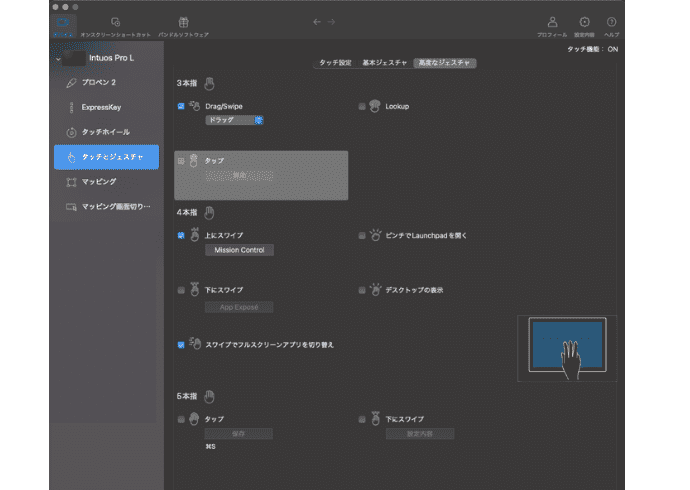Open the ドラッグ dropdown under Drag/Swipe
The width and height of the screenshot is (690, 490).
(234, 120)
